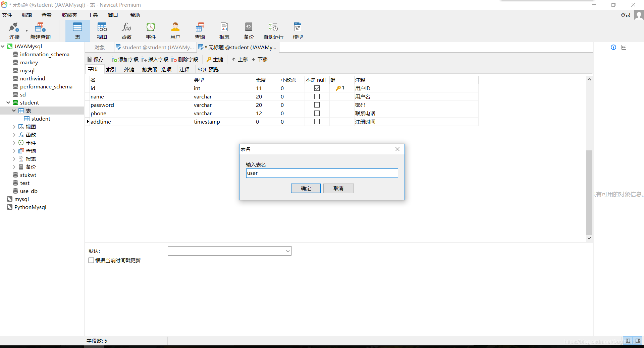Select the northwind database
644x348 pixels.
(33, 78)
